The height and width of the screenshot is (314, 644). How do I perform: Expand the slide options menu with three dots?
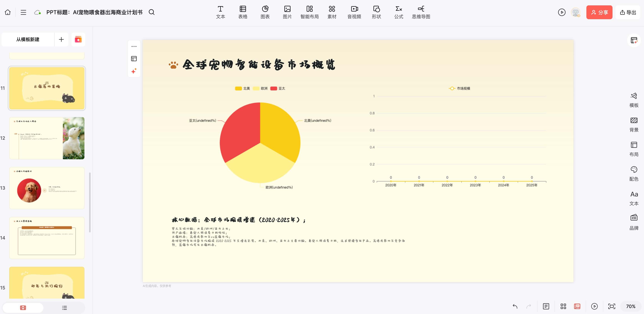[134, 46]
